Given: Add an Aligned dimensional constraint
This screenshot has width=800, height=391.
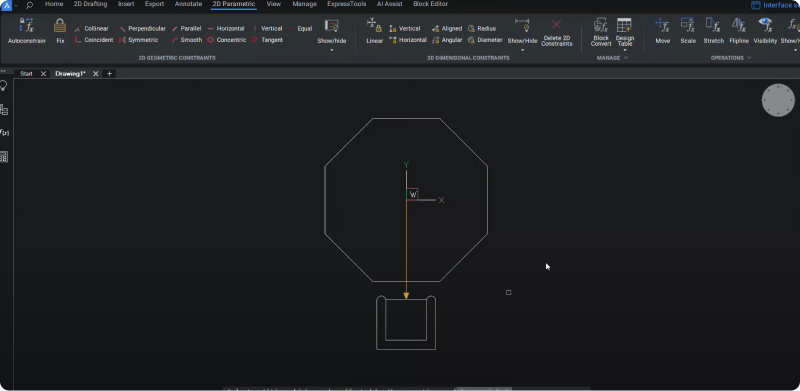Looking at the screenshot, I should pos(447,29).
